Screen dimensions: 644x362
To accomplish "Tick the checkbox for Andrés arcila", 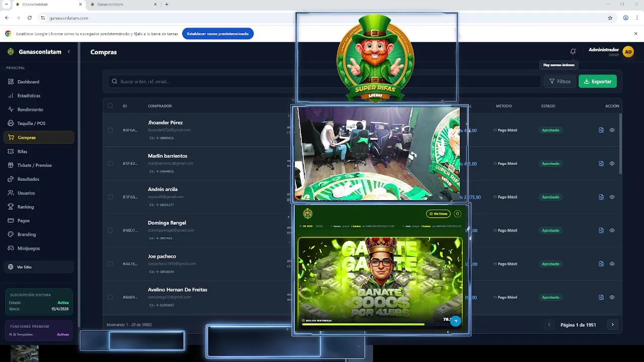I will point(110,197).
